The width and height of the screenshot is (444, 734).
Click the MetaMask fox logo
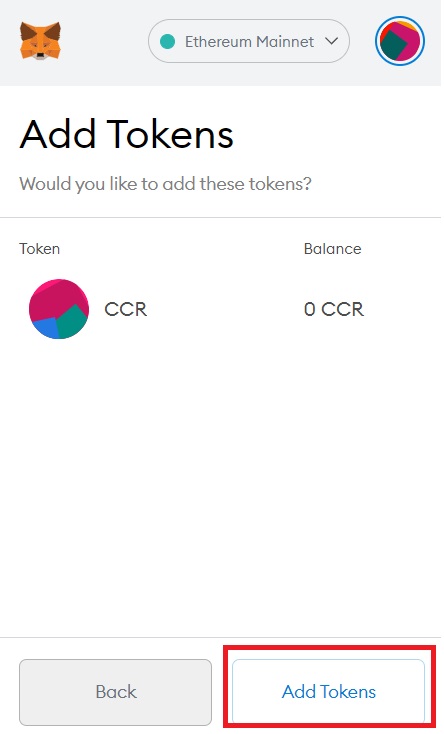tap(40, 41)
